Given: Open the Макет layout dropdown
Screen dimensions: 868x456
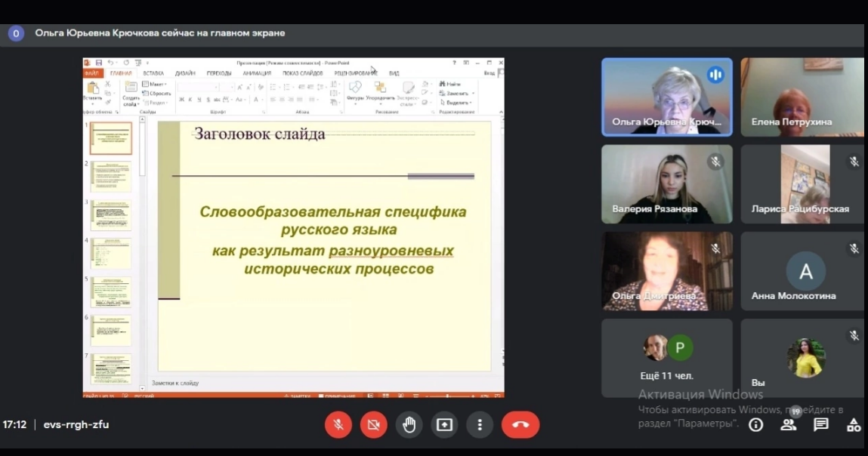Looking at the screenshot, I should tap(154, 84).
